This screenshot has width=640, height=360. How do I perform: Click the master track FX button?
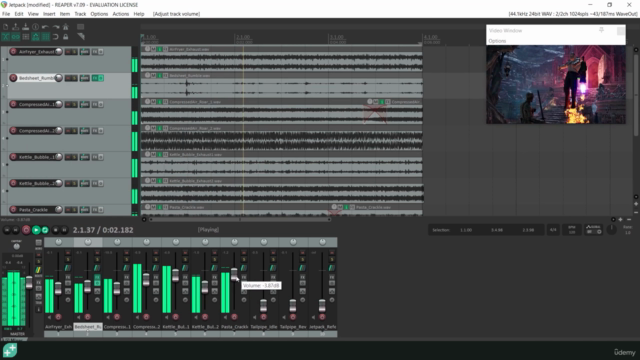[38, 282]
